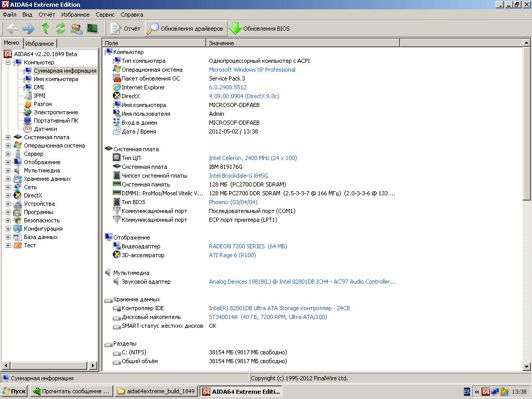The image size is (532, 399).
Task: Click the sidebar horizontal scrollbar right arrow
Action: pyautogui.click(x=92, y=365)
